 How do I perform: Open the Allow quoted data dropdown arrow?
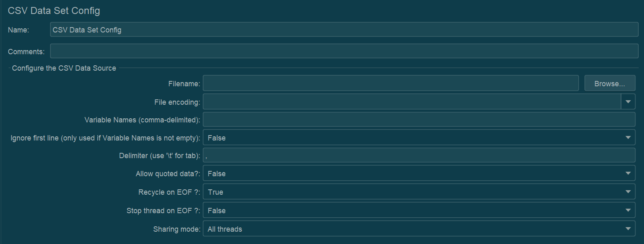[628, 173]
